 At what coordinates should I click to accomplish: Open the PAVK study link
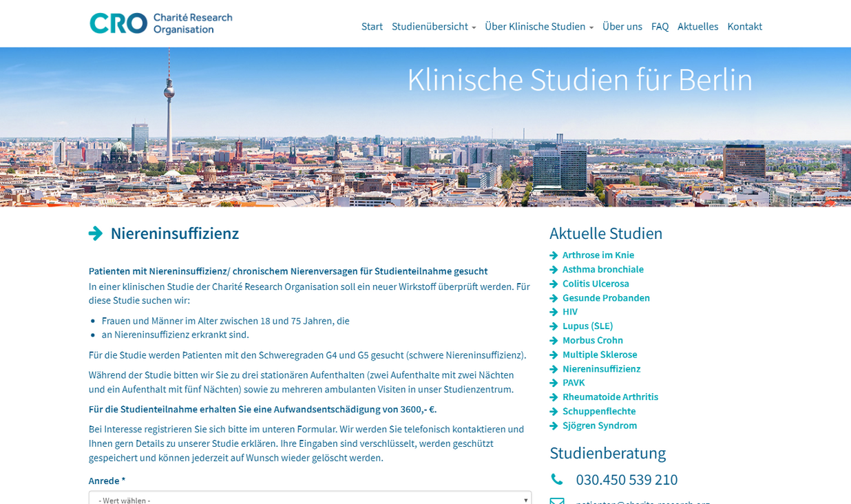coord(574,383)
